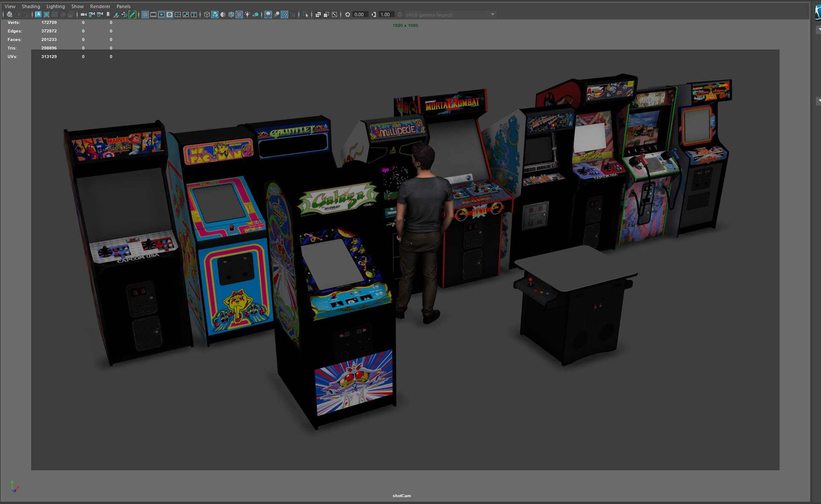821x504 pixels.
Task: Toggle the Motion Blur spheres icon
Action: [277, 15]
